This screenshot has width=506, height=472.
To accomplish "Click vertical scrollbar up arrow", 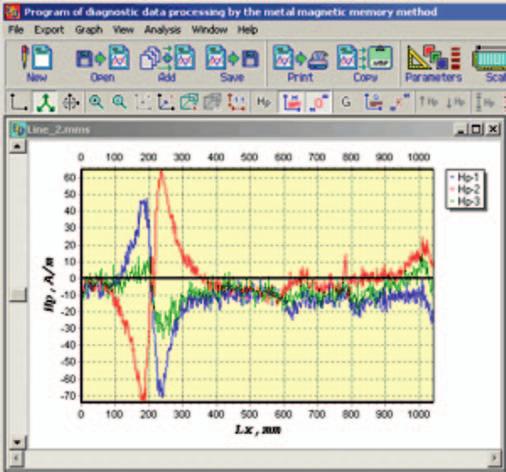I will click(x=17, y=146).
